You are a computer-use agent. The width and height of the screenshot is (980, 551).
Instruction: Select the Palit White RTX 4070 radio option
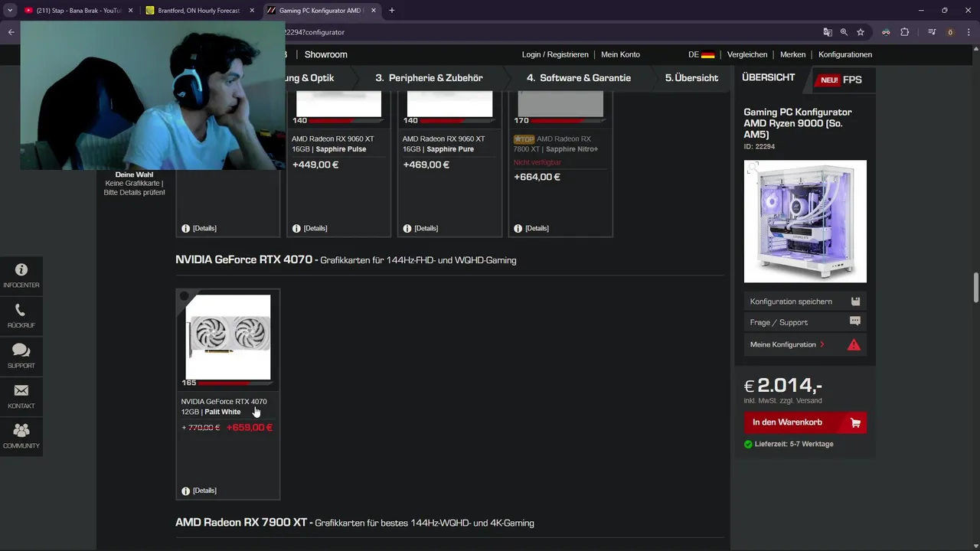tap(185, 296)
